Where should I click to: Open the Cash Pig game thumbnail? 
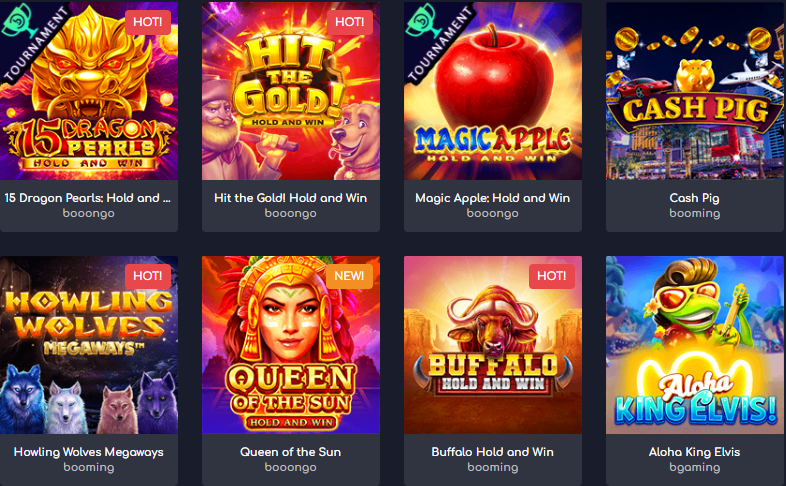(x=695, y=91)
